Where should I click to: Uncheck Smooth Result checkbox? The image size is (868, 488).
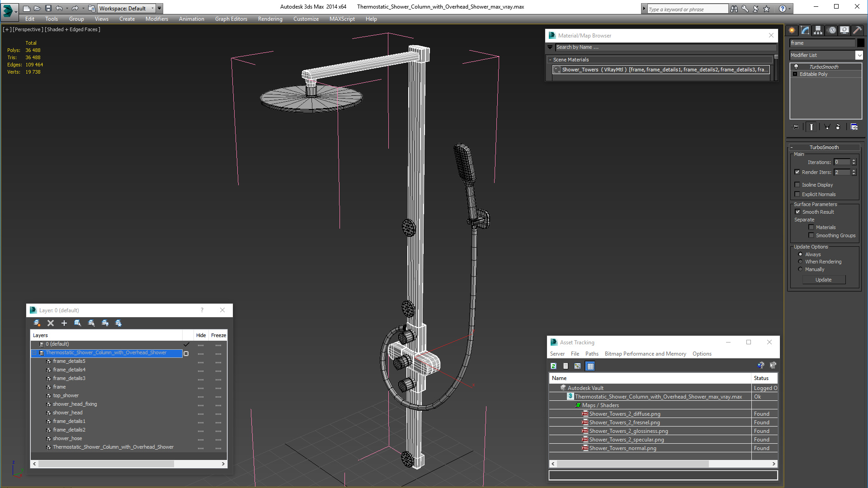[x=797, y=212]
